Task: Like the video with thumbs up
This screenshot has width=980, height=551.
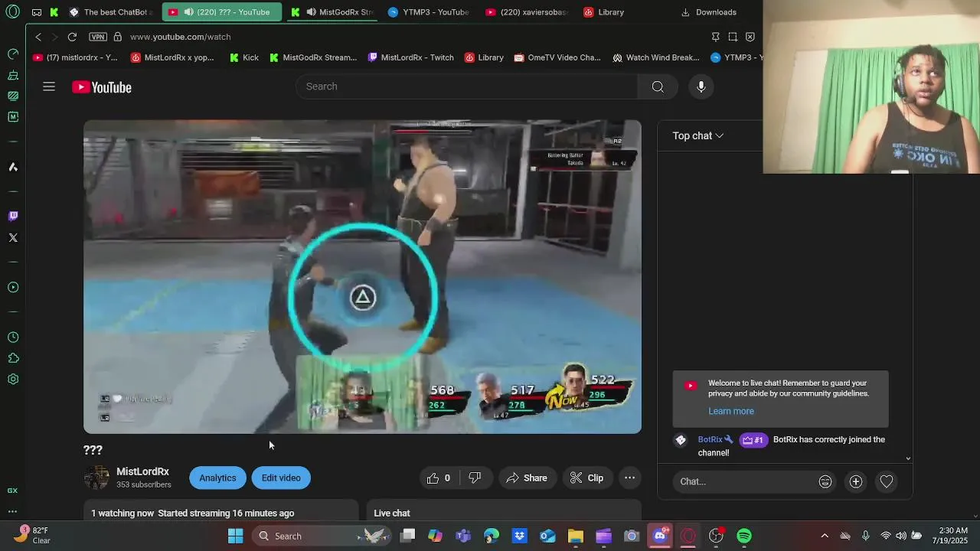Action: pos(439,478)
